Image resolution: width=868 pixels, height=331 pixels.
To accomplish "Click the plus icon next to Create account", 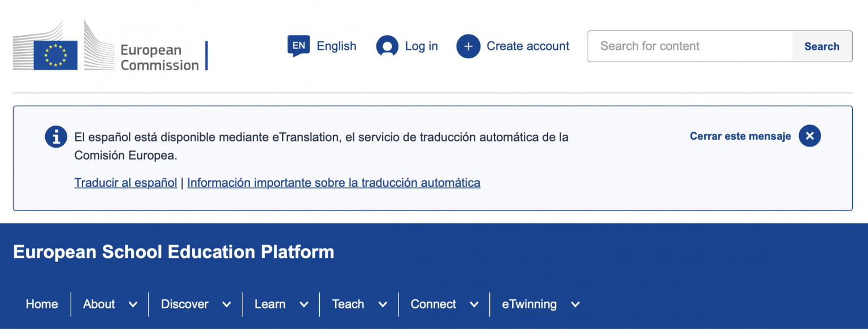I will tap(468, 46).
